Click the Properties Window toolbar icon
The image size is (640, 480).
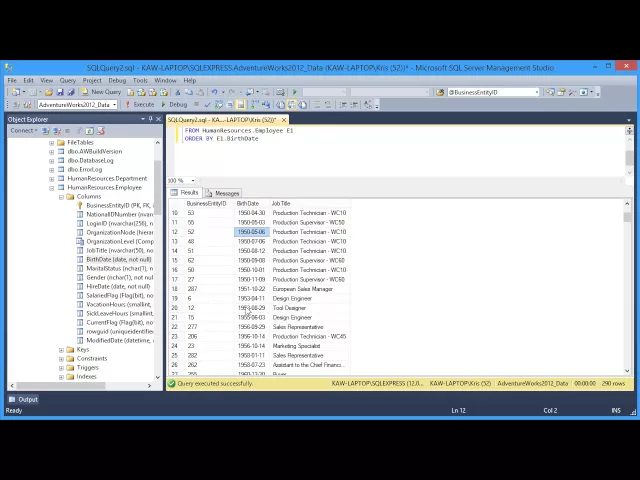tap(561, 92)
